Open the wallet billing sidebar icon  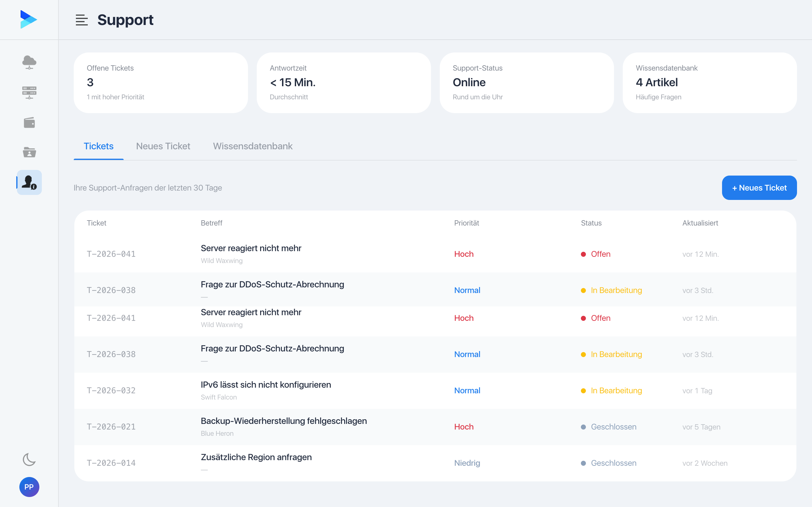(29, 122)
